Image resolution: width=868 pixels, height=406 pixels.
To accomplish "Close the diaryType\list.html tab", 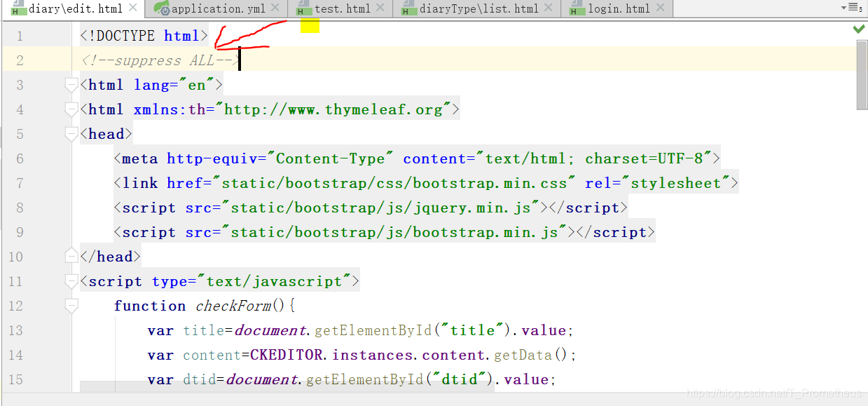I will pyautogui.click(x=549, y=8).
